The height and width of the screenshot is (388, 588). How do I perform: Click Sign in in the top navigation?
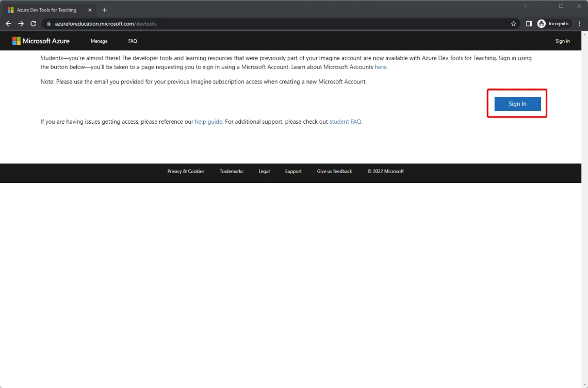[x=563, y=41]
